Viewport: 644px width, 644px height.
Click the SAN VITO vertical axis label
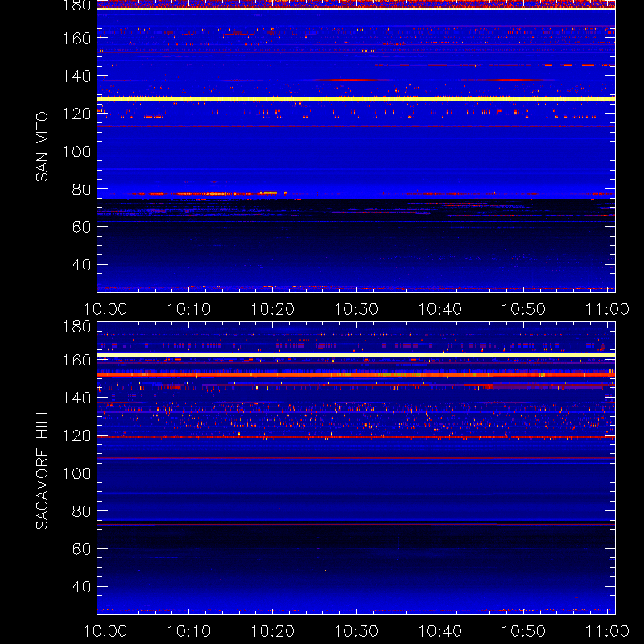[42, 147]
